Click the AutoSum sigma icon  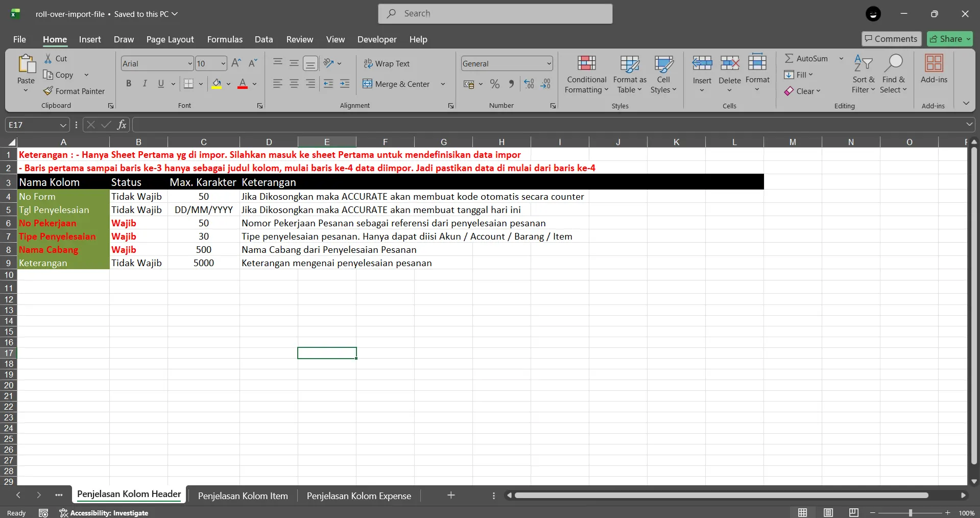coord(790,58)
